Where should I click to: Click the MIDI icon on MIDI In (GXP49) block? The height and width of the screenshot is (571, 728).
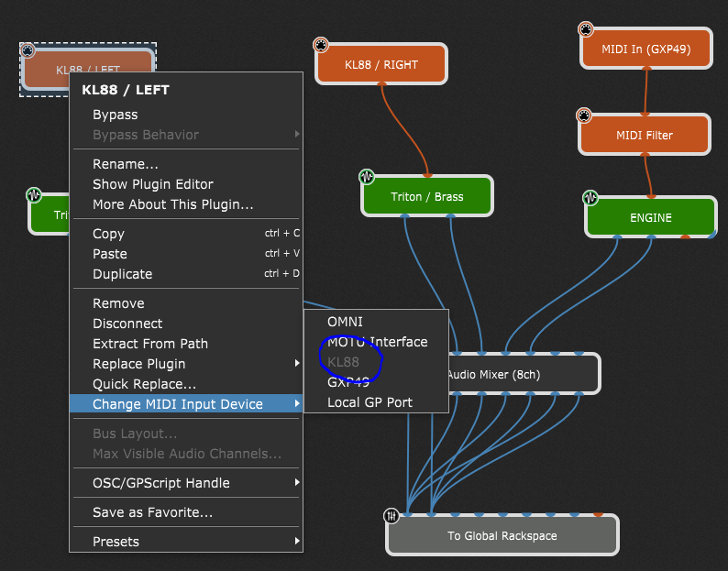coord(586,30)
